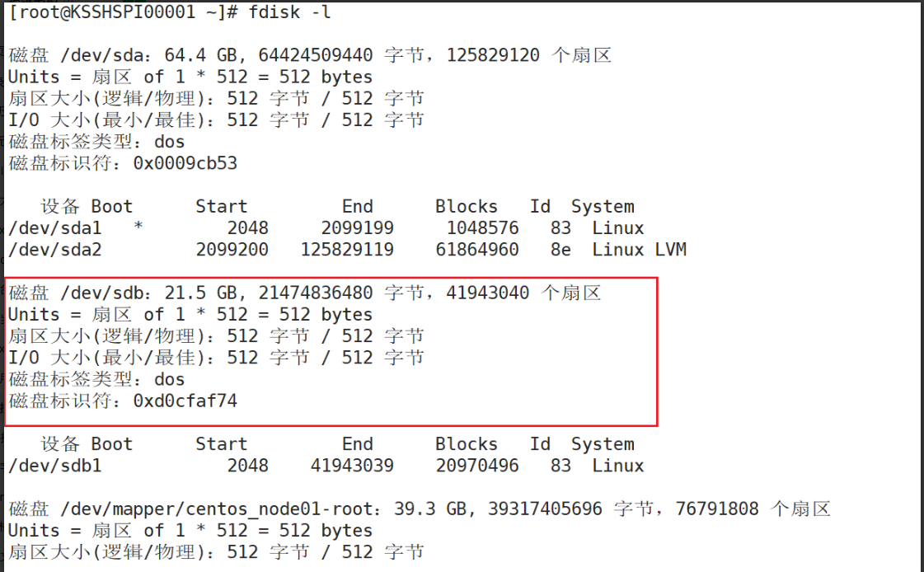924x572 pixels.
Task: Click the Id value 83 on the /dev/sda1 row
Action: tap(560, 228)
